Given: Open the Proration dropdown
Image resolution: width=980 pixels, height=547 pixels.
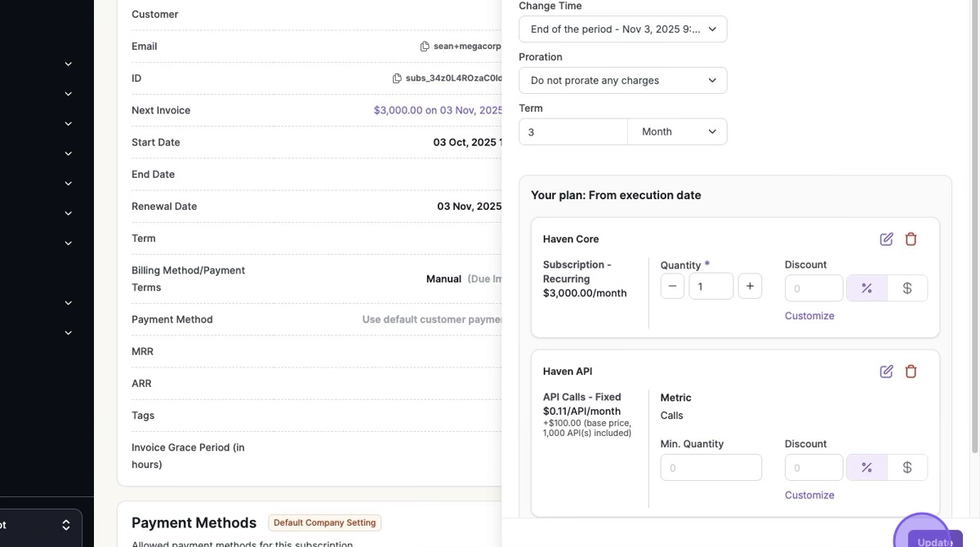Looking at the screenshot, I should [622, 81].
